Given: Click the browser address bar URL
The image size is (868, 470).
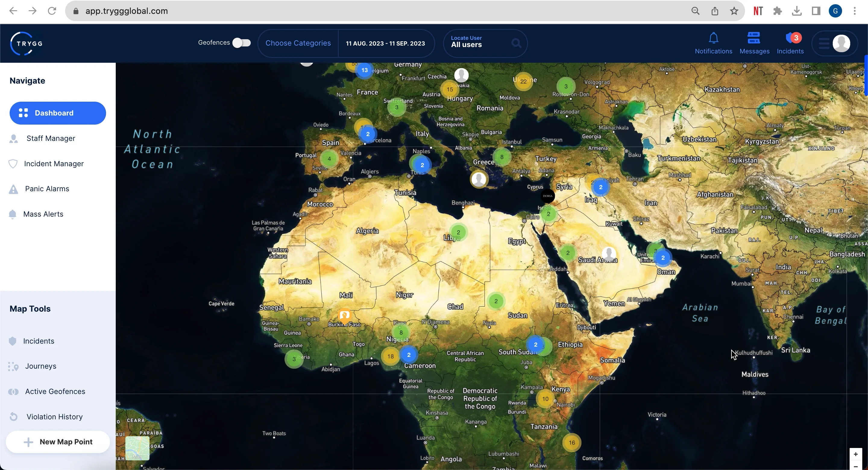Looking at the screenshot, I should coord(127,11).
